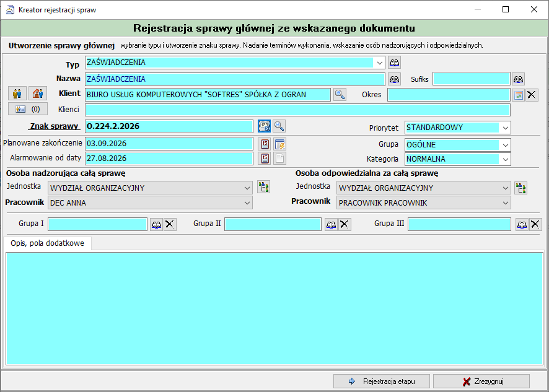
Task: Click into the Nazwa field with ZAŚWIADCZENIA
Action: [235, 79]
